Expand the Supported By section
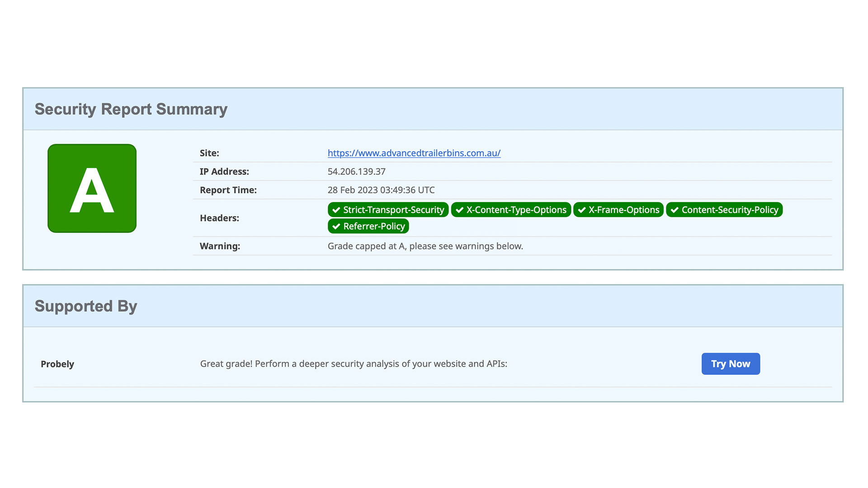The image size is (868, 488). click(86, 306)
